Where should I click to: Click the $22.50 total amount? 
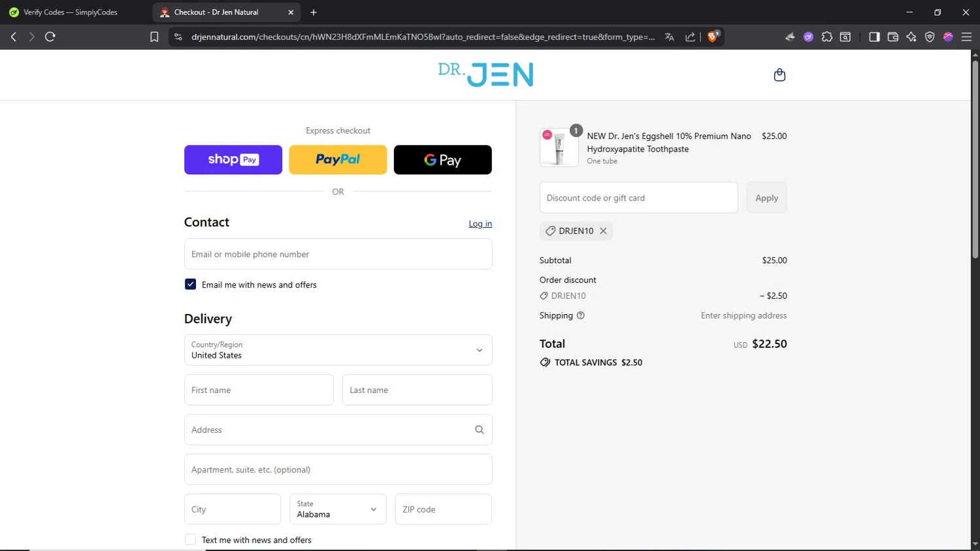tap(770, 344)
